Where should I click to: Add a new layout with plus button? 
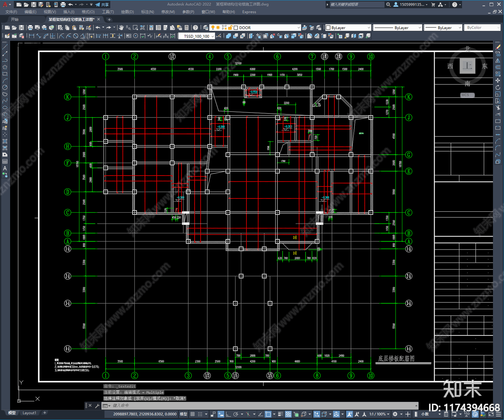45,413
